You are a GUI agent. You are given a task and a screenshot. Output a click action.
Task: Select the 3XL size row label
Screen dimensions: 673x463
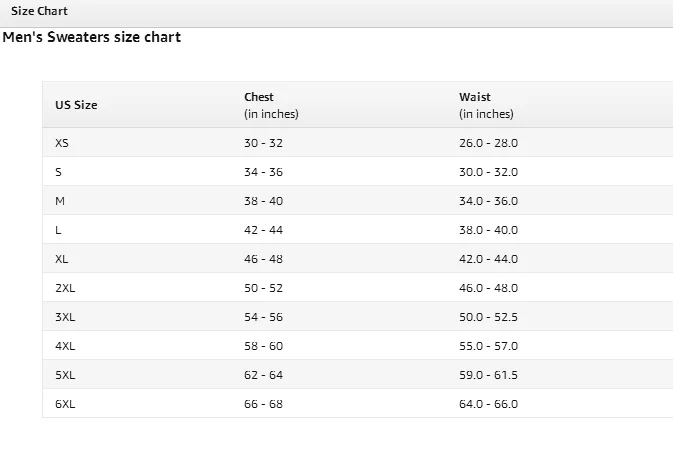tap(65, 317)
